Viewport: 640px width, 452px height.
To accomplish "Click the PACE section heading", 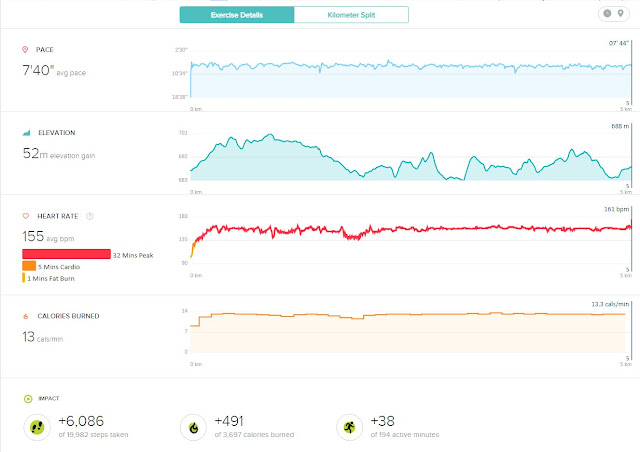I will click(44, 49).
